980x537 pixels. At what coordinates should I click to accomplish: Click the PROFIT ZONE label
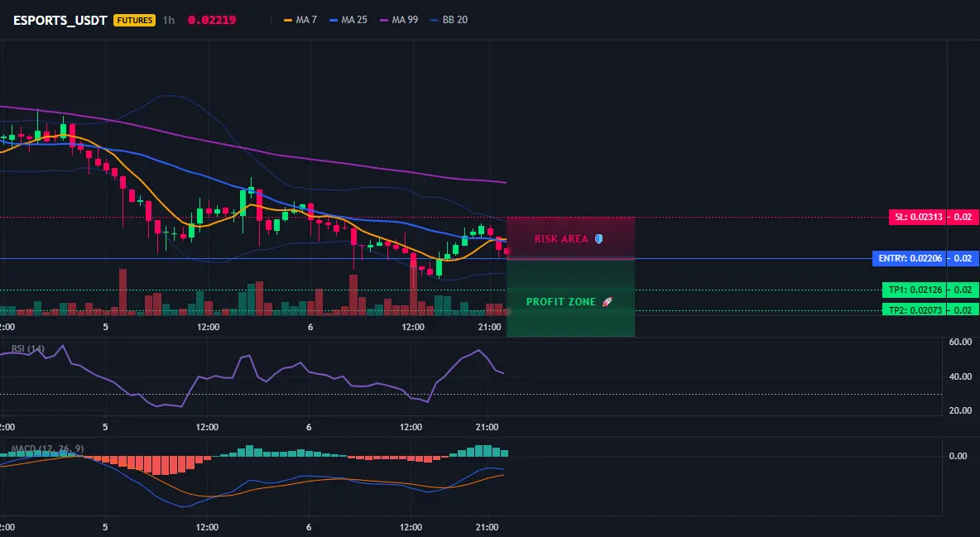click(x=560, y=302)
